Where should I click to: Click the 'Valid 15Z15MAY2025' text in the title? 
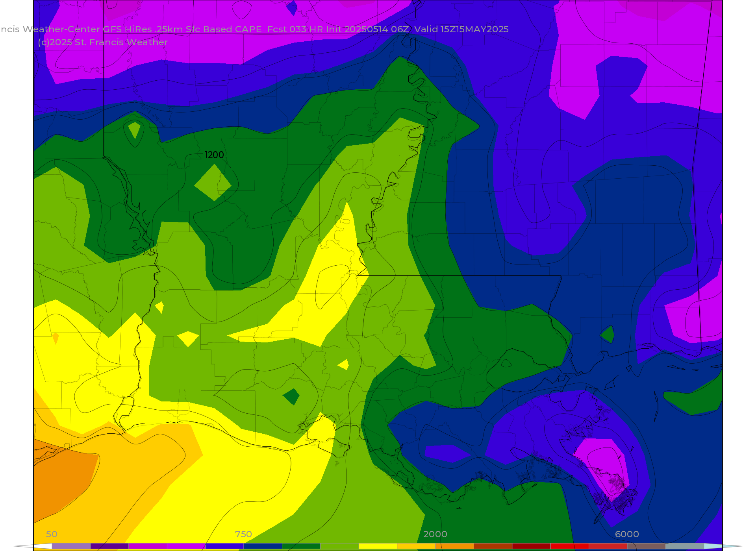tap(461, 30)
